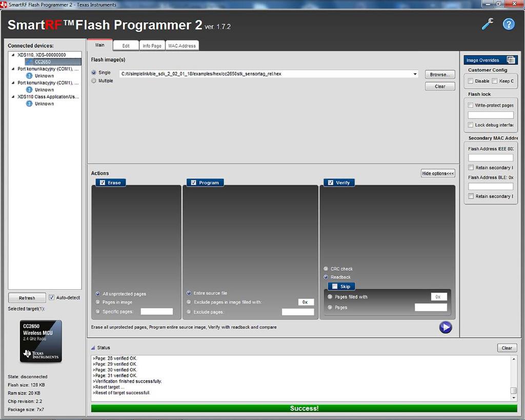525x420 pixels.
Task: Click Flash Address IEEE 802 input field
Action: [491, 158]
